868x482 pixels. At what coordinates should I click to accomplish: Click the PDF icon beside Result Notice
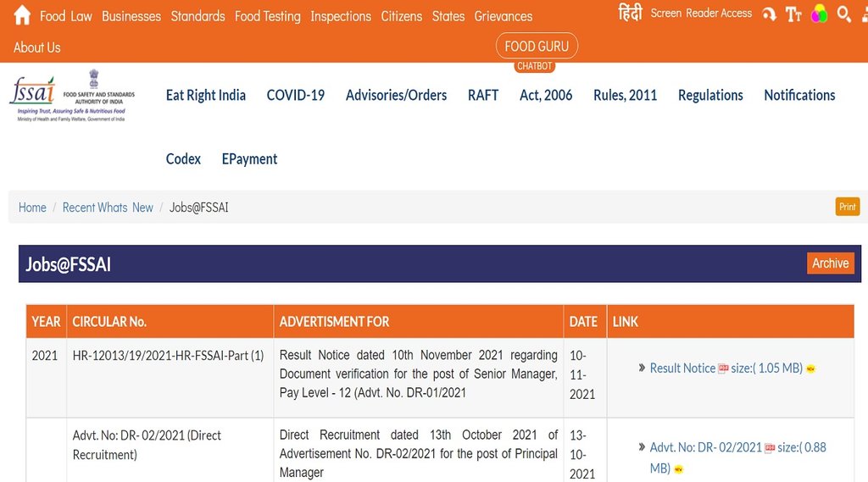click(723, 368)
